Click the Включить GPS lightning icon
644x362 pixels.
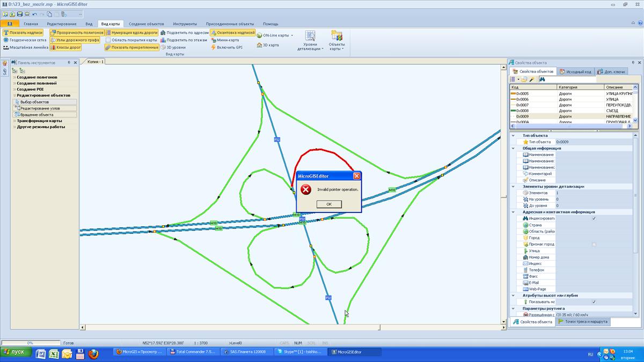(x=213, y=47)
